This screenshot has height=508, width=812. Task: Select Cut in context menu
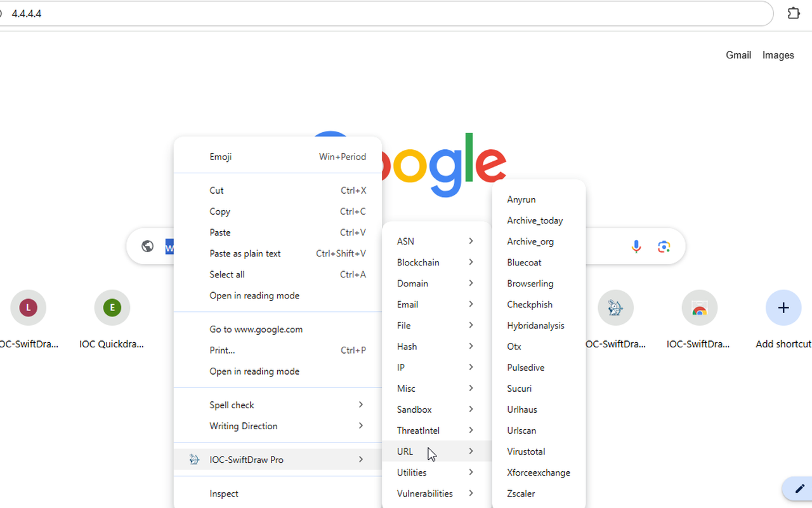pyautogui.click(x=278, y=190)
